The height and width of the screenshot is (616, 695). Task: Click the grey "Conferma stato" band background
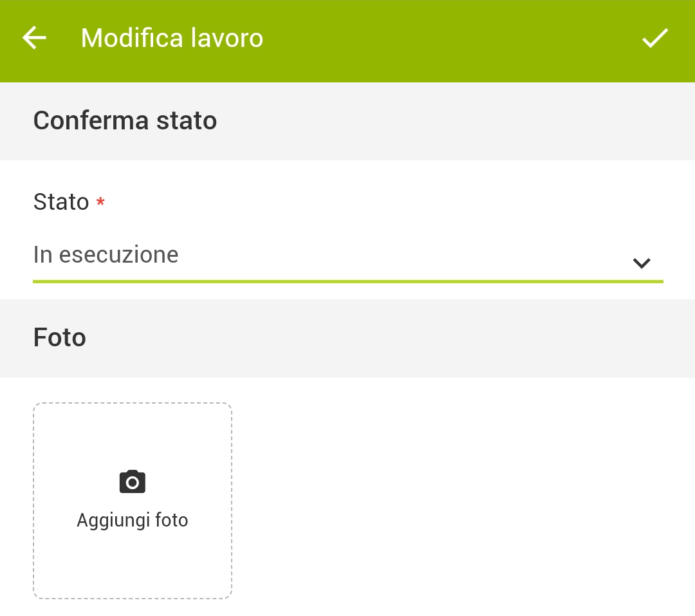(450, 121)
